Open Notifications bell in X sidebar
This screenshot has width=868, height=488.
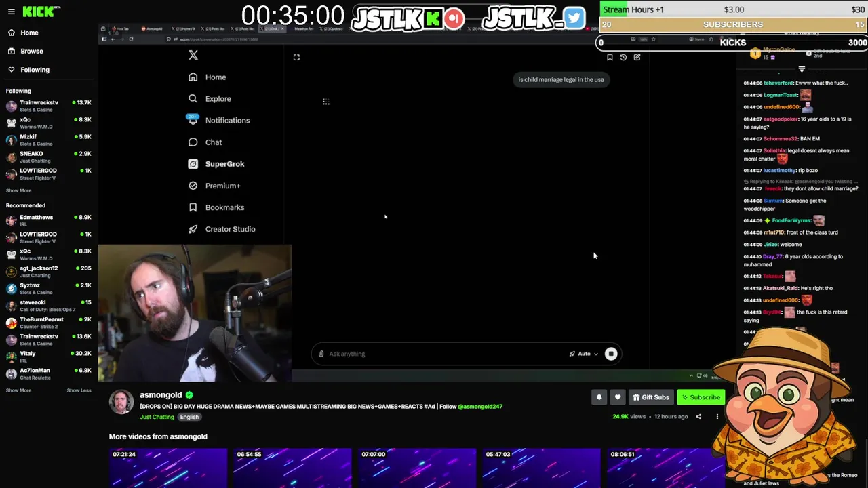tap(193, 120)
